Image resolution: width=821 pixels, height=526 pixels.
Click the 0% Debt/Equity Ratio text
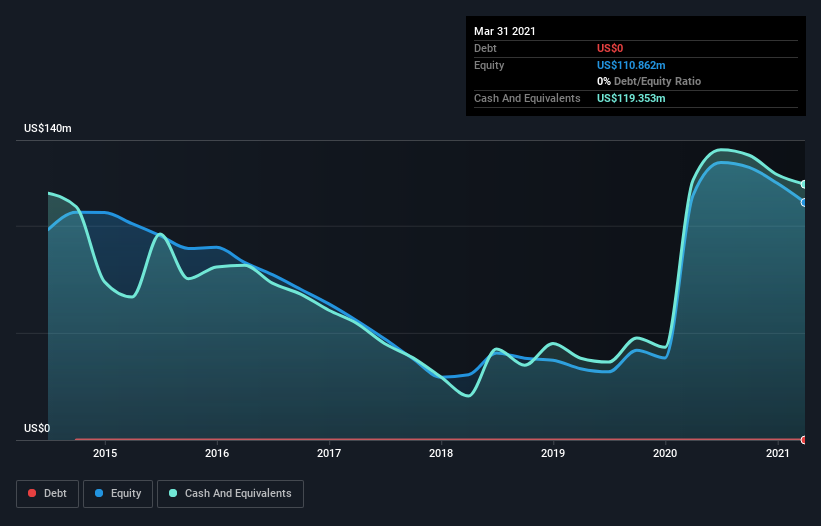coord(649,82)
